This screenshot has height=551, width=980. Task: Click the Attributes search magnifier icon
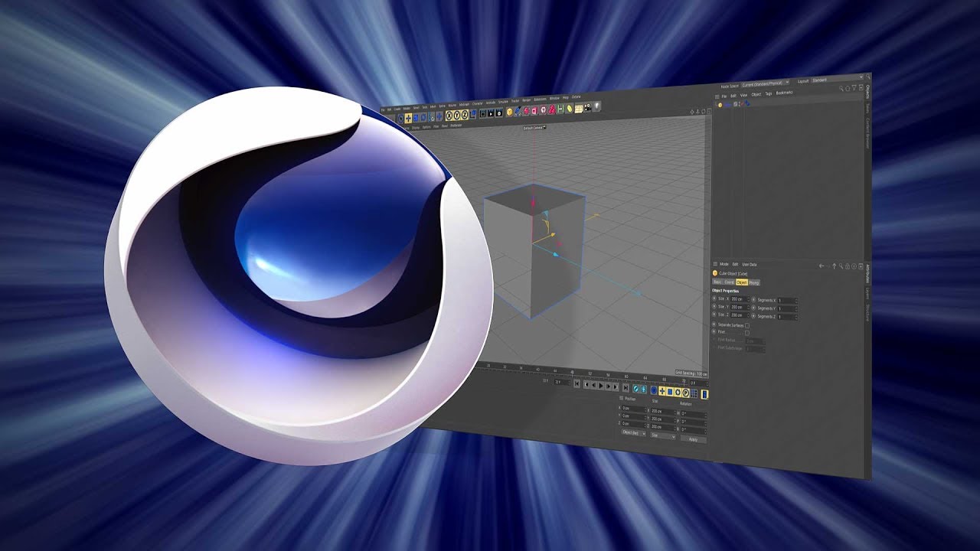pyautogui.click(x=841, y=266)
